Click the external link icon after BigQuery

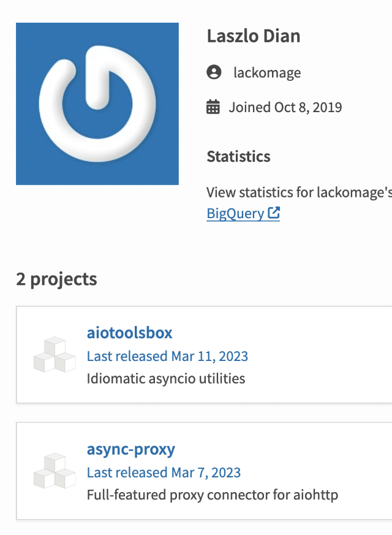[x=274, y=213]
